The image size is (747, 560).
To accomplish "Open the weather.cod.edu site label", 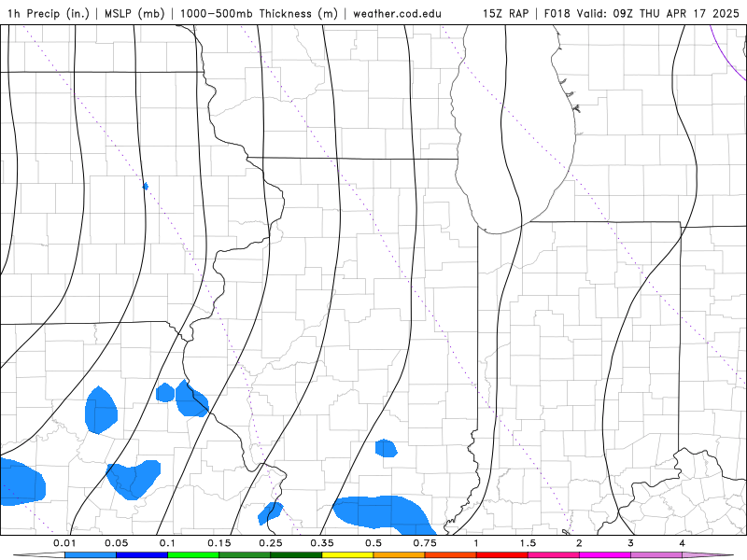I will pyautogui.click(x=397, y=13).
